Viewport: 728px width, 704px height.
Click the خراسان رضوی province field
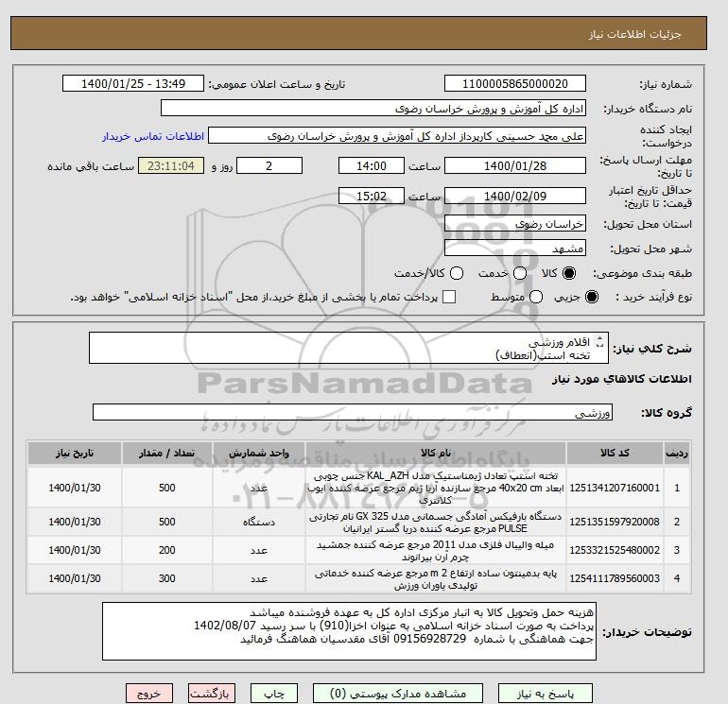[x=515, y=224]
